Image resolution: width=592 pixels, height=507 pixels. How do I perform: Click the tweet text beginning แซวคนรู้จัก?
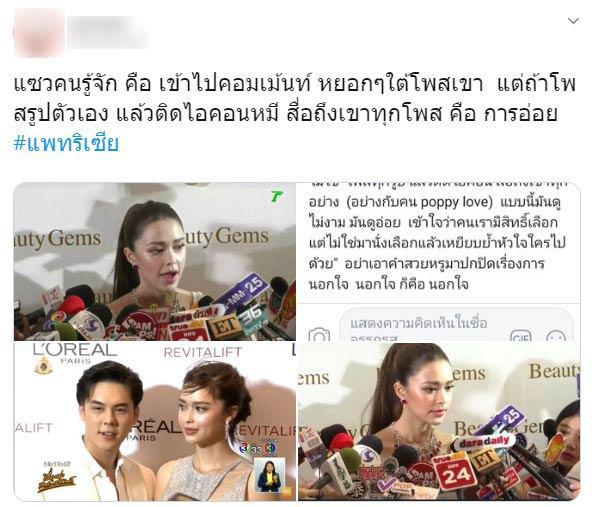tap(294, 99)
